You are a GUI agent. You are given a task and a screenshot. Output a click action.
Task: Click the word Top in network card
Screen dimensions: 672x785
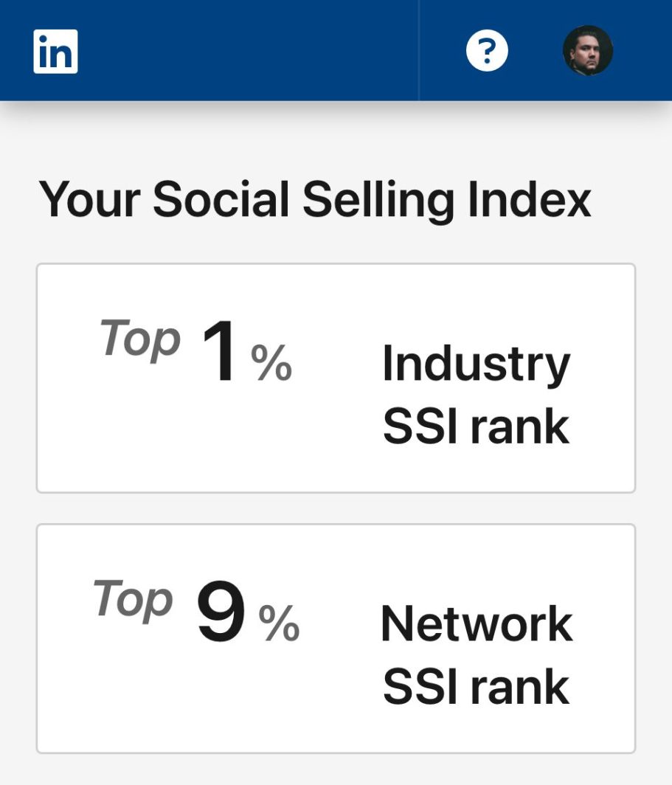pos(133,600)
